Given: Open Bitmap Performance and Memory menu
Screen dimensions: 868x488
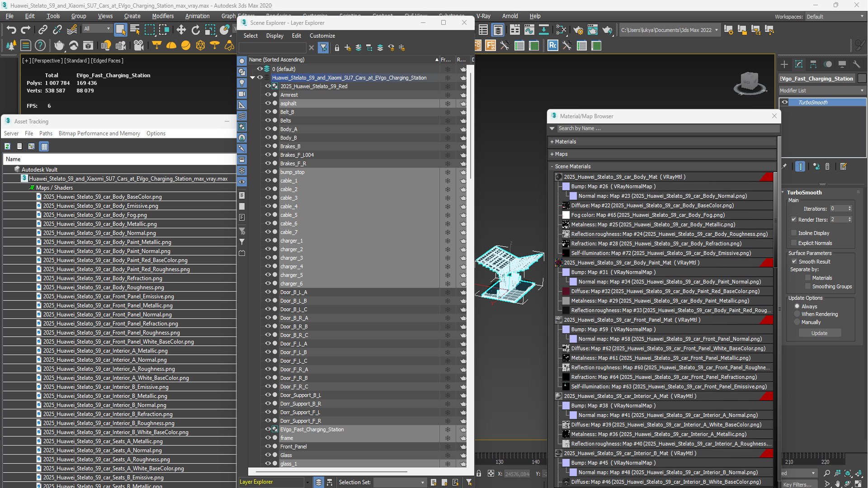Looking at the screenshot, I should pyautogui.click(x=99, y=133).
